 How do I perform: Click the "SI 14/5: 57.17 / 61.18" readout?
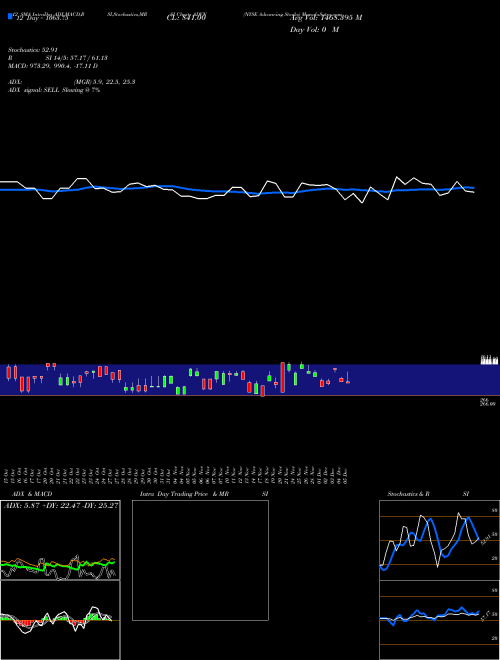tap(77, 58)
